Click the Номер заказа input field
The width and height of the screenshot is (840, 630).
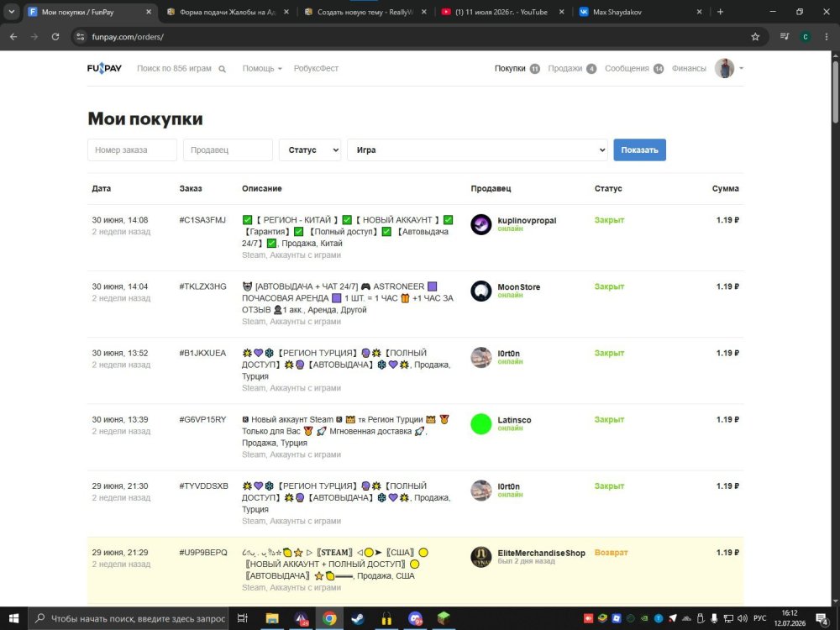point(133,150)
